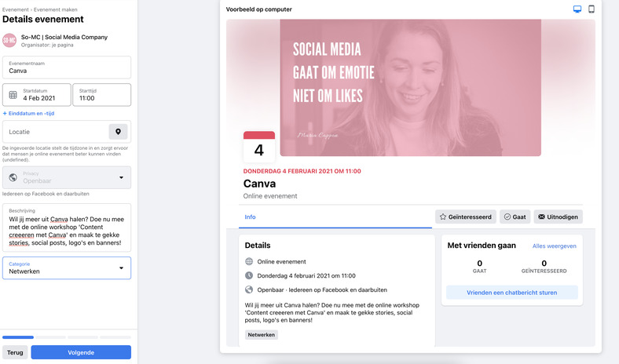The image size is (619, 364).
Task: Click the Met vrienden gaan heading
Action: click(482, 246)
